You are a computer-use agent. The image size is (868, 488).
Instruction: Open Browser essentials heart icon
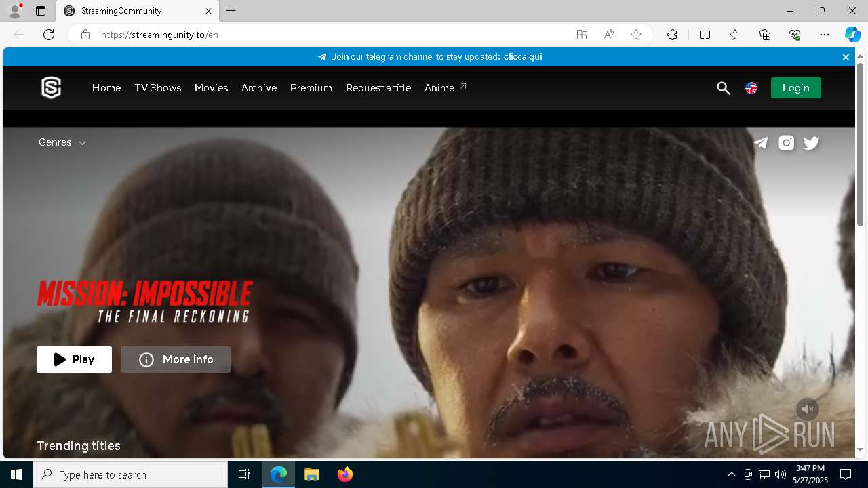click(795, 35)
